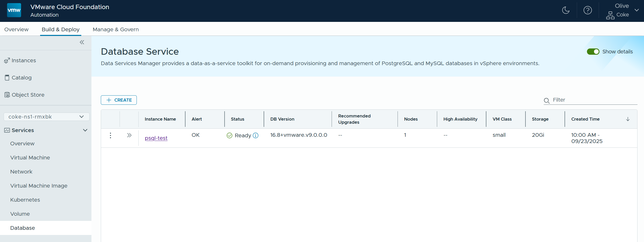644x242 pixels.
Task: Click the Status column header
Action: (x=238, y=119)
